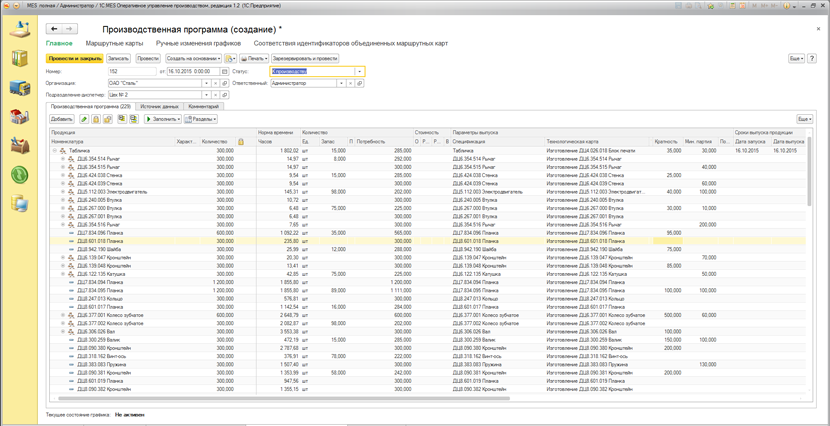Click the lock icon in table toolbar
The width and height of the screenshot is (830, 426).
[x=96, y=119]
